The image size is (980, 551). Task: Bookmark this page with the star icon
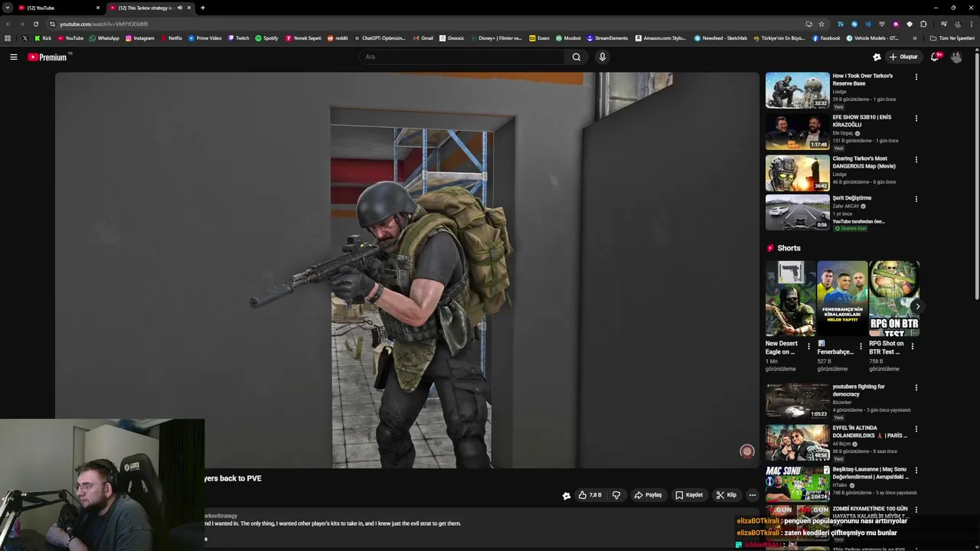coord(822,24)
